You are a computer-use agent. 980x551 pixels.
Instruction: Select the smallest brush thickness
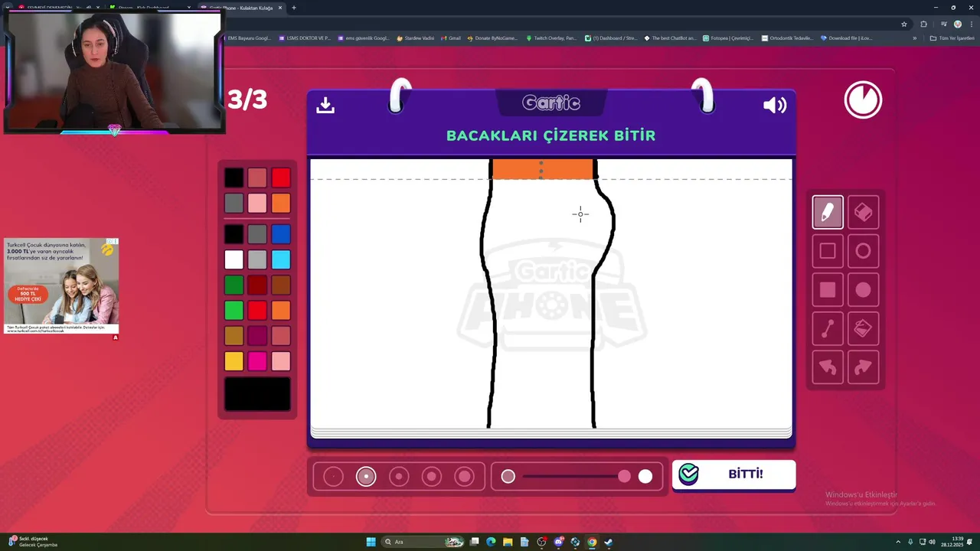click(333, 477)
